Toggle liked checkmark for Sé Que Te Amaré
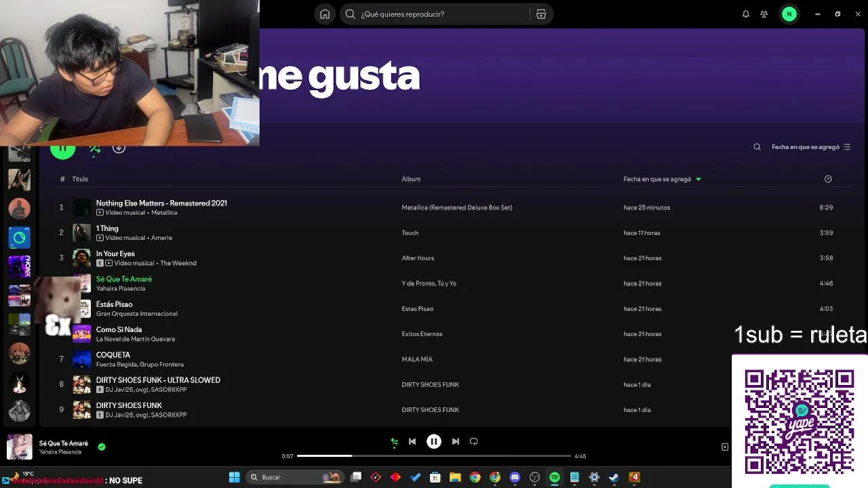 click(x=102, y=447)
